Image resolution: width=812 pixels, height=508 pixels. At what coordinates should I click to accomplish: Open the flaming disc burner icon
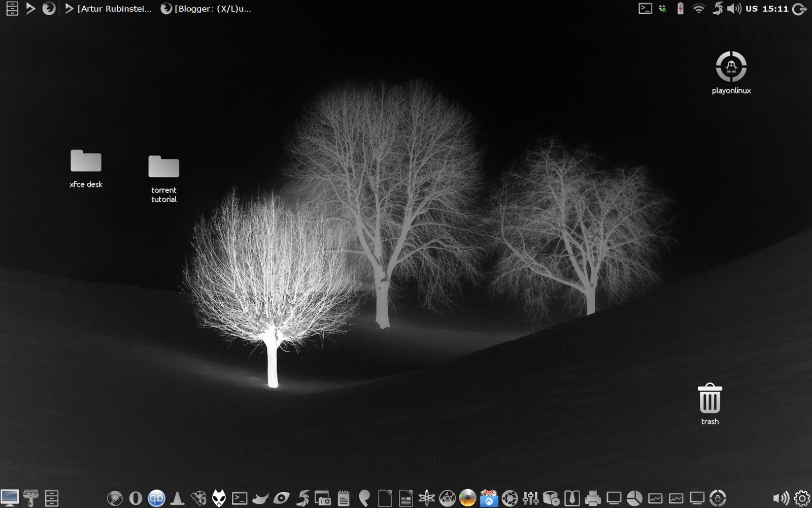(x=468, y=498)
